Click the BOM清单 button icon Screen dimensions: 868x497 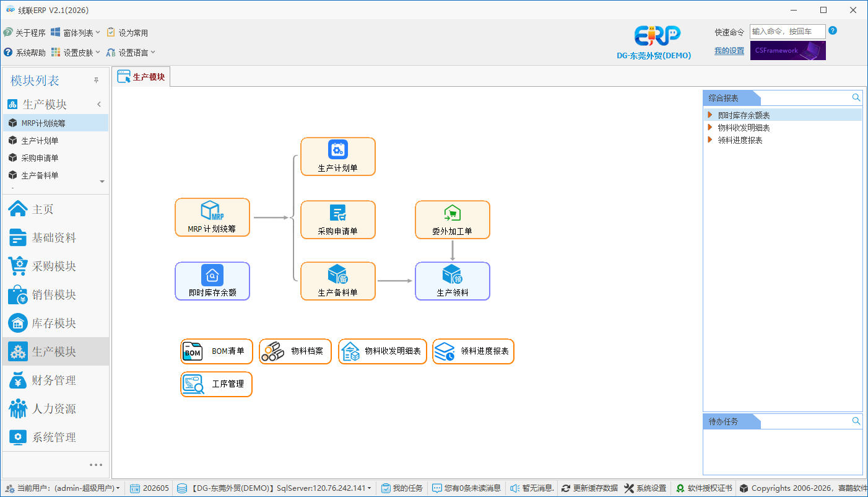click(193, 351)
